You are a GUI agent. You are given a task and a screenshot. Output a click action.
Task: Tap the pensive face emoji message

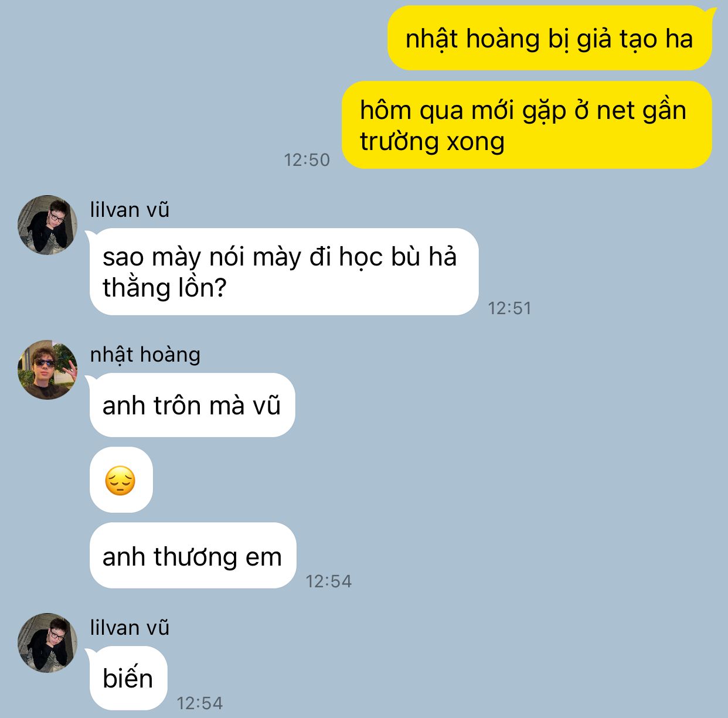pyautogui.click(x=121, y=480)
